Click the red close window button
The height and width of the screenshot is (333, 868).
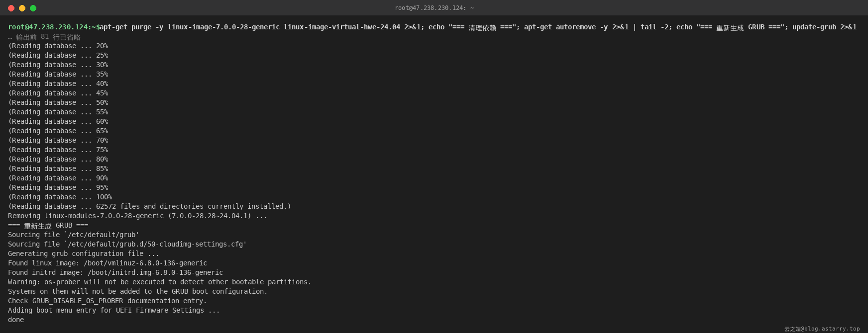(11, 8)
